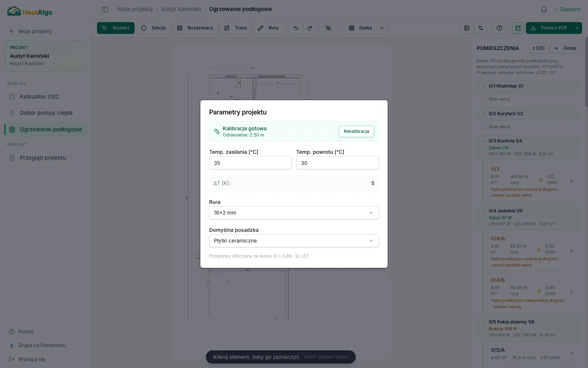The height and width of the screenshot is (368, 588).
Task: Click Moje projekty breadcrumb
Action: pos(135,9)
